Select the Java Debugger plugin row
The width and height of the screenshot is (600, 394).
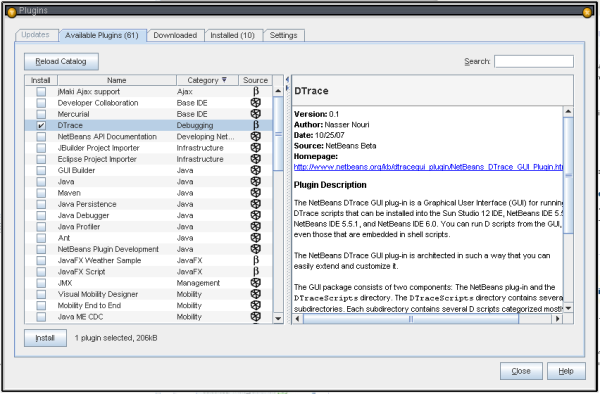coord(148,215)
